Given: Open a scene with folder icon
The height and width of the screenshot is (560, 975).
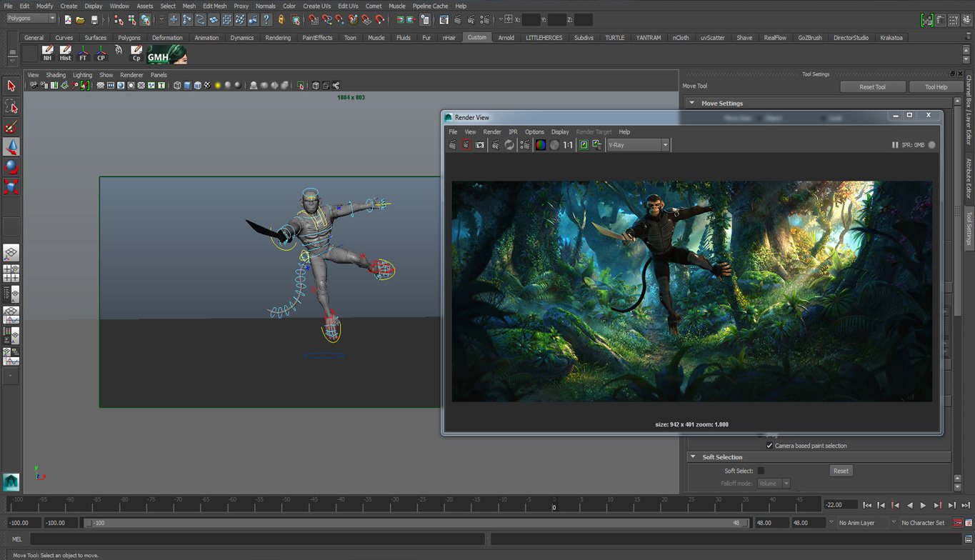Looking at the screenshot, I should (x=80, y=20).
